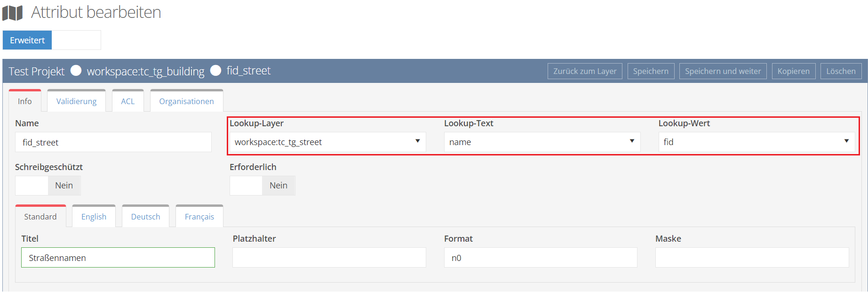The width and height of the screenshot is (868, 293).
Task: Click the Kopieren button
Action: [793, 71]
